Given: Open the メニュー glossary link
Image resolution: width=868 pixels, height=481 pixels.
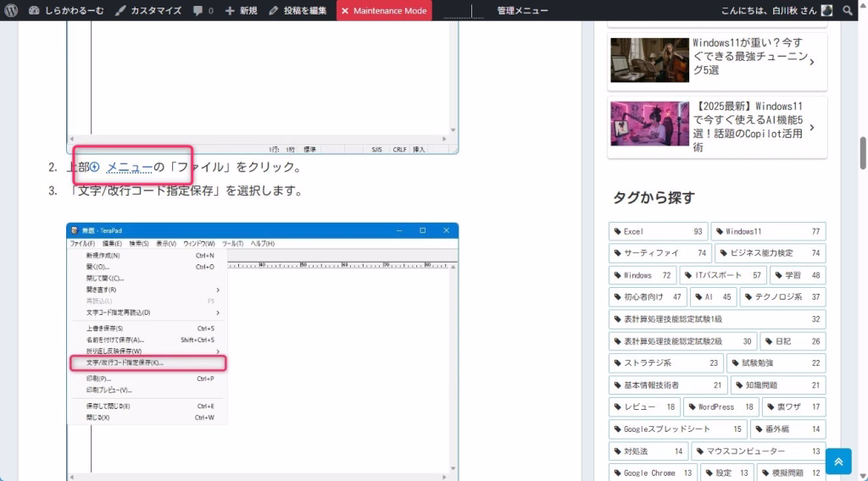Looking at the screenshot, I should click(129, 167).
